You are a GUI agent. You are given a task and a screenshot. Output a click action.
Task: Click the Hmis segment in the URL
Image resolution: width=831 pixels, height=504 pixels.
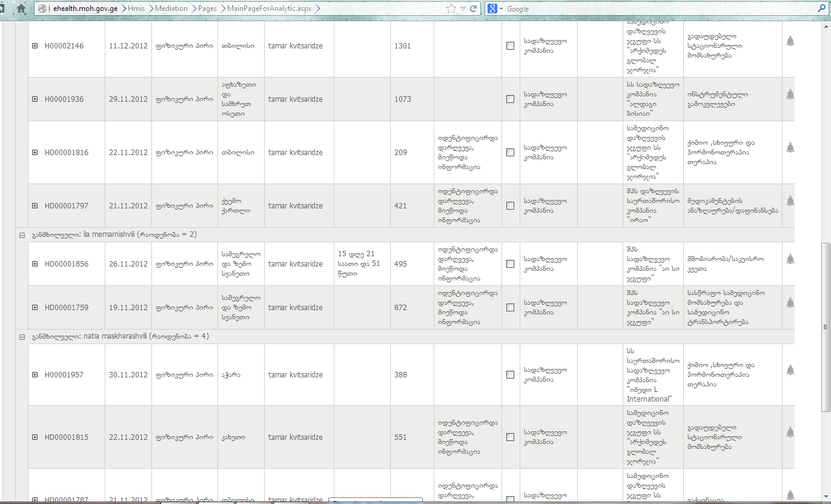pos(136,8)
